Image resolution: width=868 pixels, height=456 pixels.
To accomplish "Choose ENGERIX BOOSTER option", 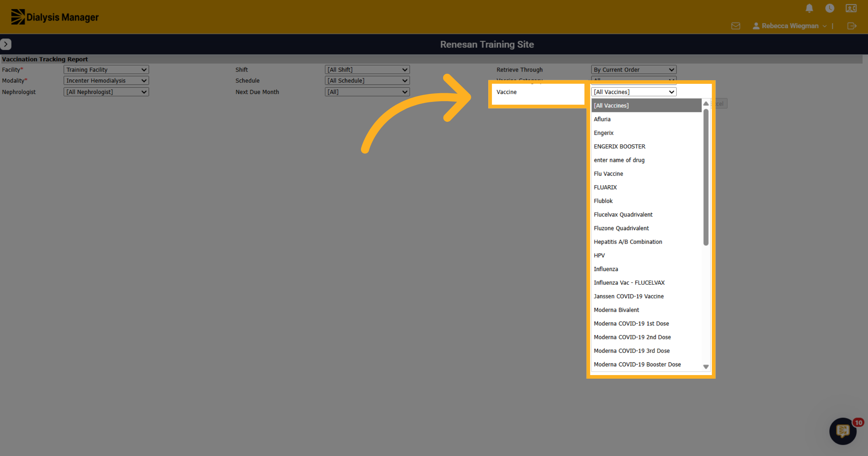I will pyautogui.click(x=646, y=146).
